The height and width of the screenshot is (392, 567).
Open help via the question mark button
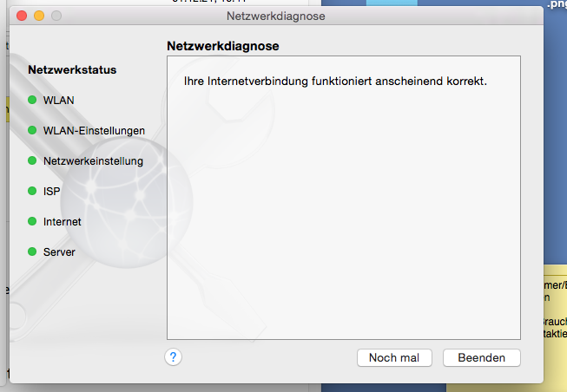(173, 357)
